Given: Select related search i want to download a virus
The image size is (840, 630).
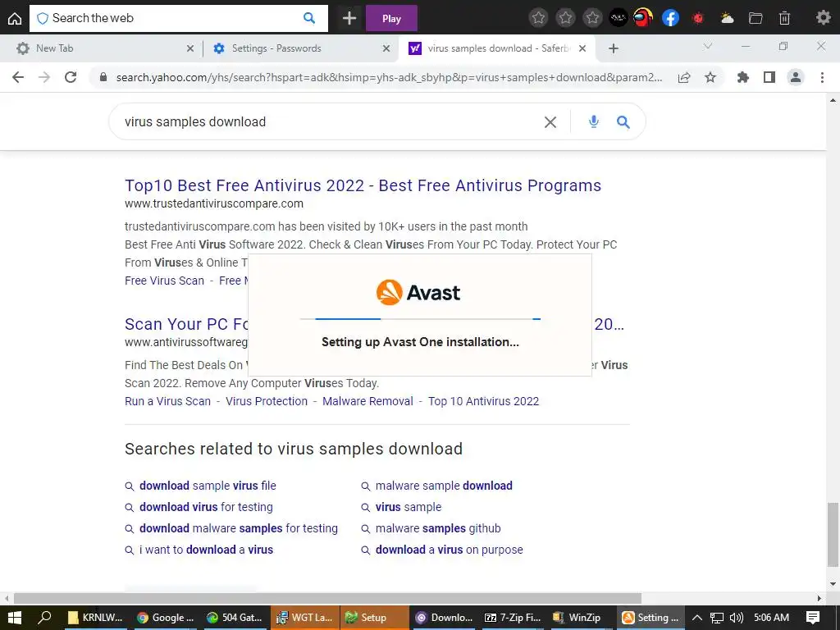Looking at the screenshot, I should coord(206,550).
